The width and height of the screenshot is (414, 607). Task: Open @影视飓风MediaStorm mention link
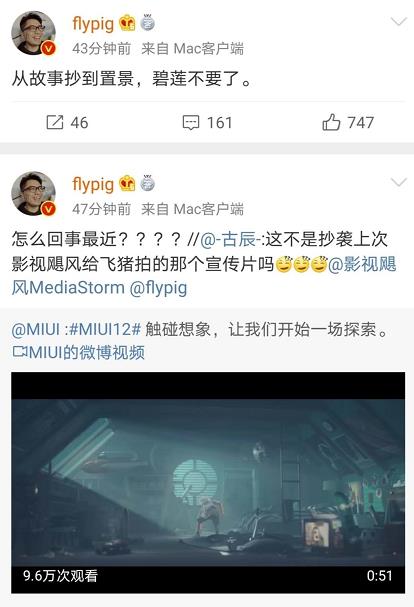click(204, 276)
